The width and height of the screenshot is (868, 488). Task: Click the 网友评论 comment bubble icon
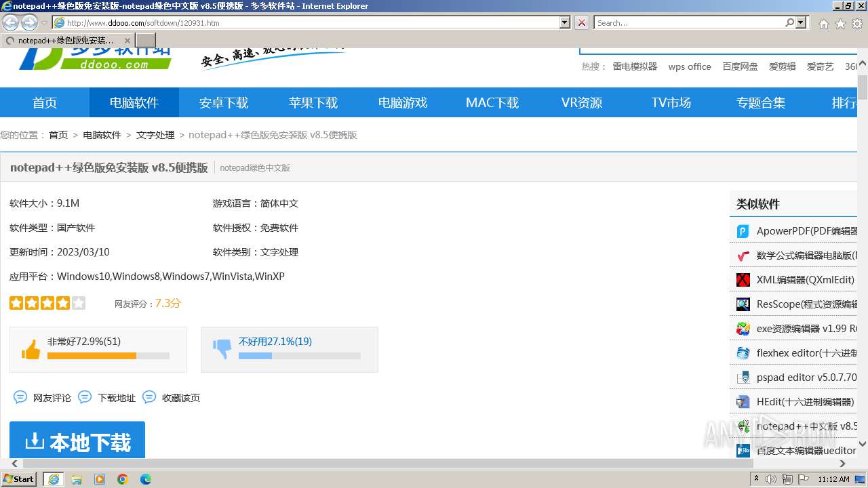click(20, 397)
